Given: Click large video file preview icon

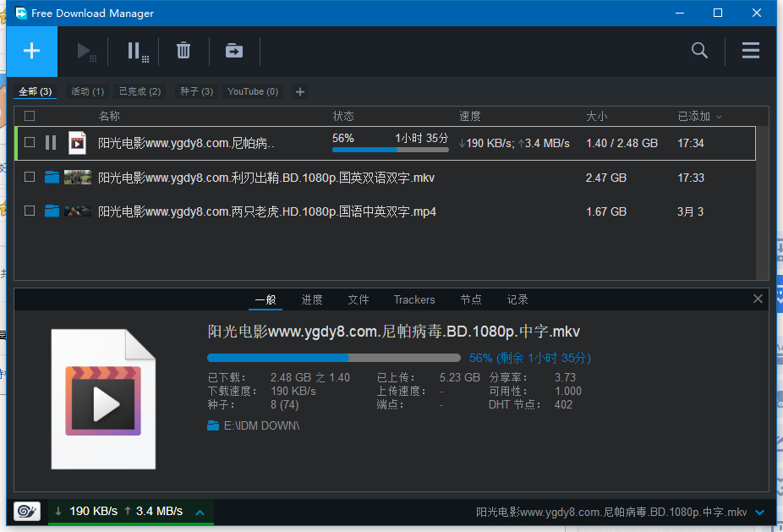Looking at the screenshot, I should [103, 399].
